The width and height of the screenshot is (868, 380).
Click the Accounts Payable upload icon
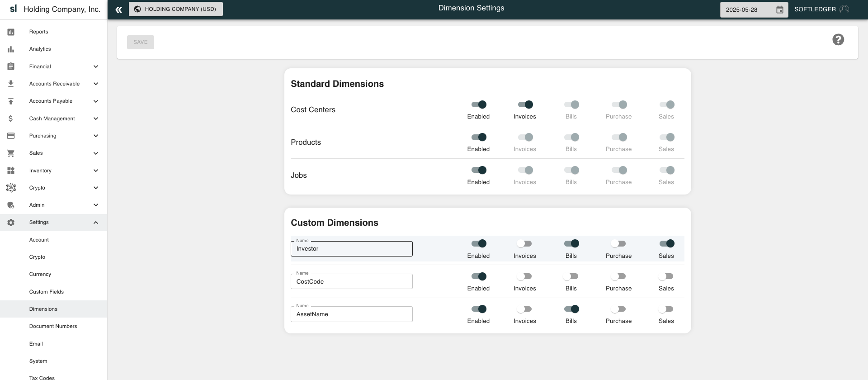pyautogui.click(x=11, y=101)
